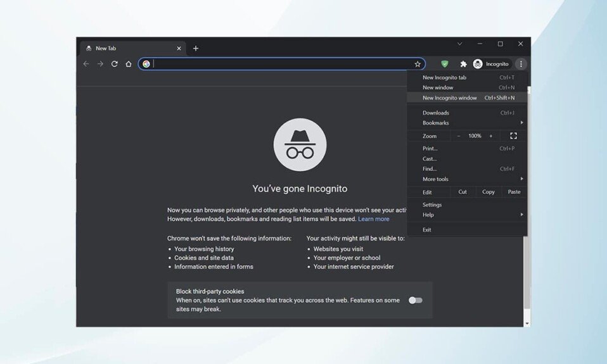Click the three-dot Chrome menu icon
The image size is (607, 364).
(x=520, y=64)
